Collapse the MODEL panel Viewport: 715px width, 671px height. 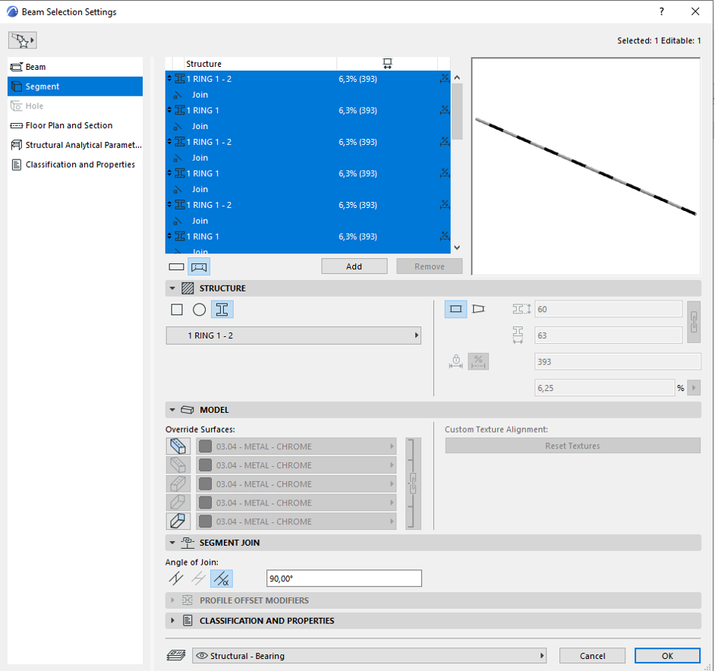(x=172, y=410)
